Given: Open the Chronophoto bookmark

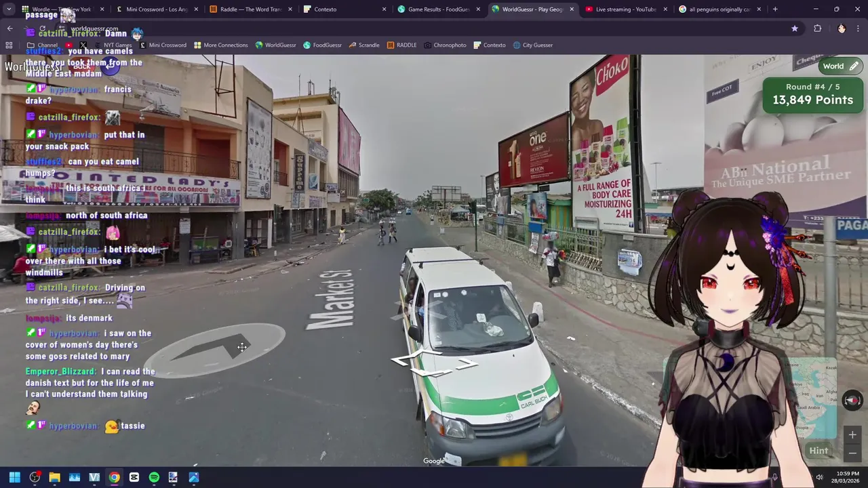Looking at the screenshot, I should coord(445,45).
